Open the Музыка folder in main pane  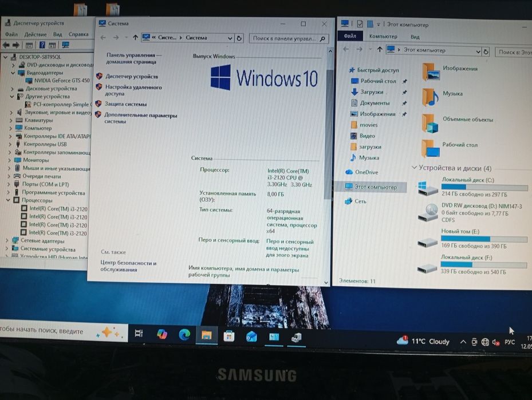[x=443, y=97]
